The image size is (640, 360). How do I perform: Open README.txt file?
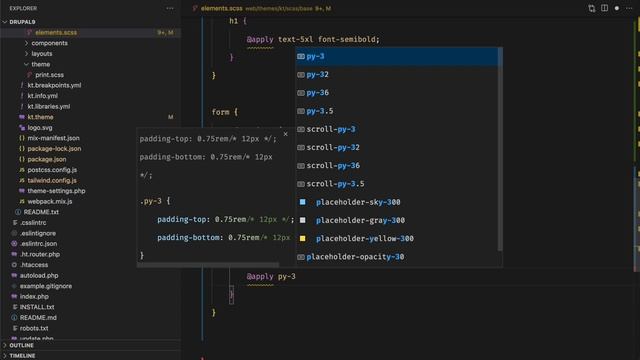pyautogui.click(x=41, y=212)
